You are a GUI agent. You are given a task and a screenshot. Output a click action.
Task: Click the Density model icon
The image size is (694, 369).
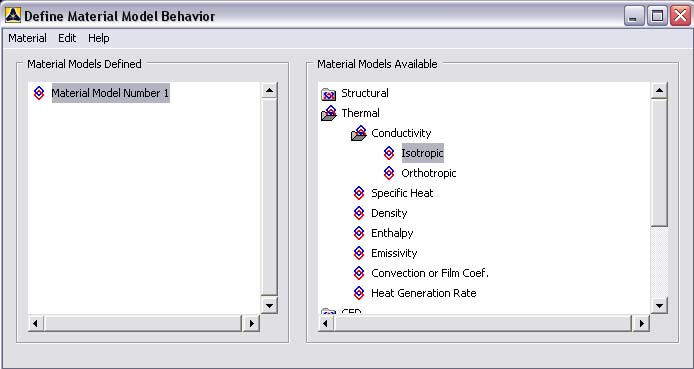[x=359, y=213]
